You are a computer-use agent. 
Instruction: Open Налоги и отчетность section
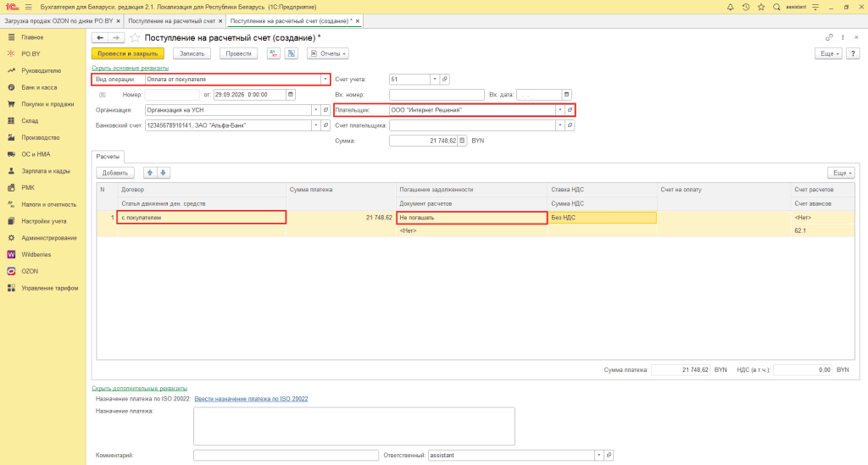click(48, 205)
